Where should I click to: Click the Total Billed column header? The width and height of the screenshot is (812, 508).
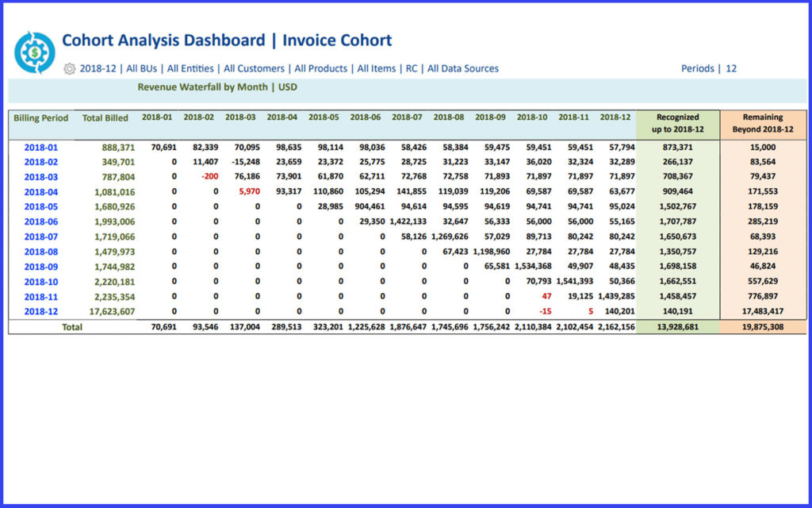tap(105, 117)
